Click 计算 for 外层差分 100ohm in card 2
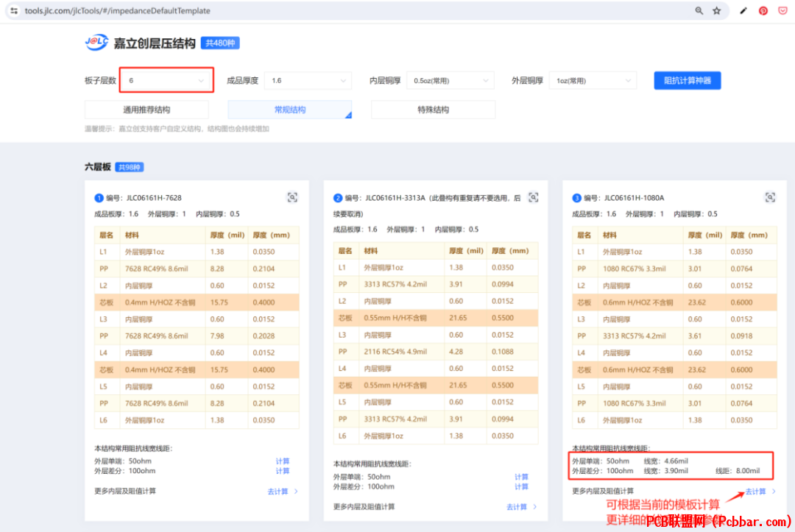 [521, 486]
